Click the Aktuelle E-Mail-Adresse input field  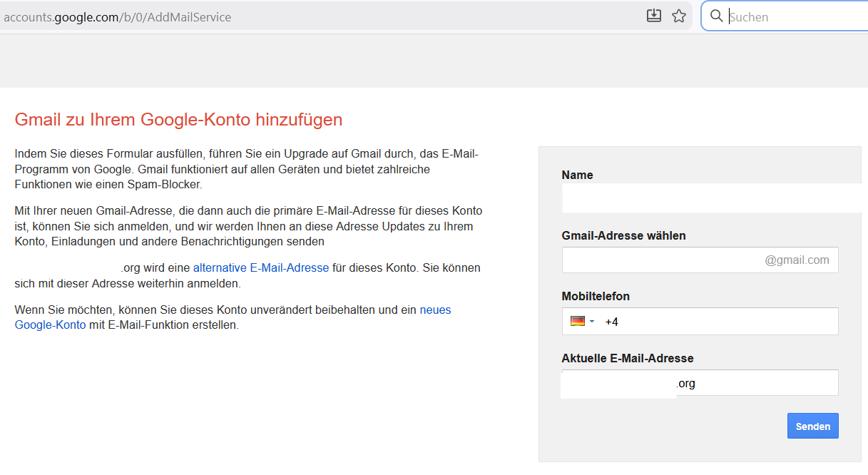click(756, 383)
